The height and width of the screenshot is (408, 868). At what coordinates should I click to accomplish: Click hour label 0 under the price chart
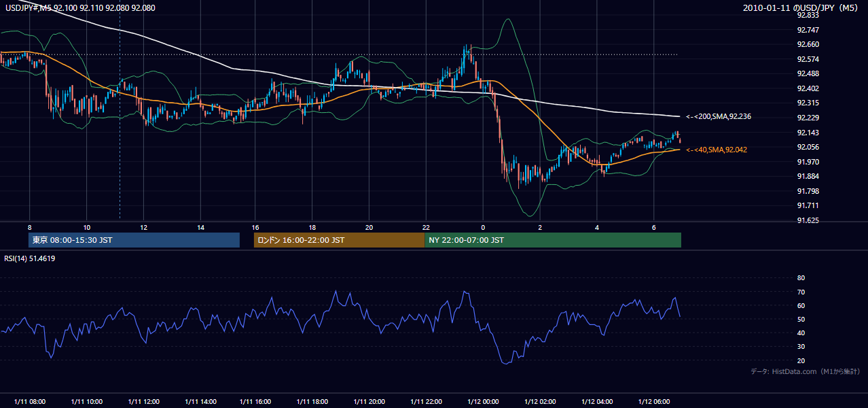483,227
